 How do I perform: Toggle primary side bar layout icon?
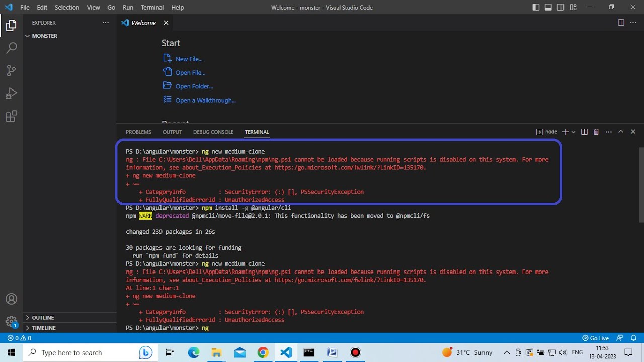coord(536,7)
